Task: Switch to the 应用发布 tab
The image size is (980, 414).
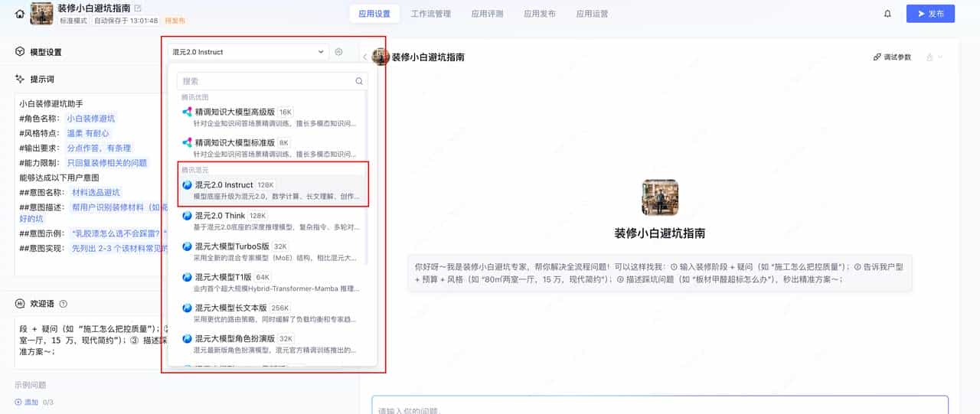Action: coord(540,14)
